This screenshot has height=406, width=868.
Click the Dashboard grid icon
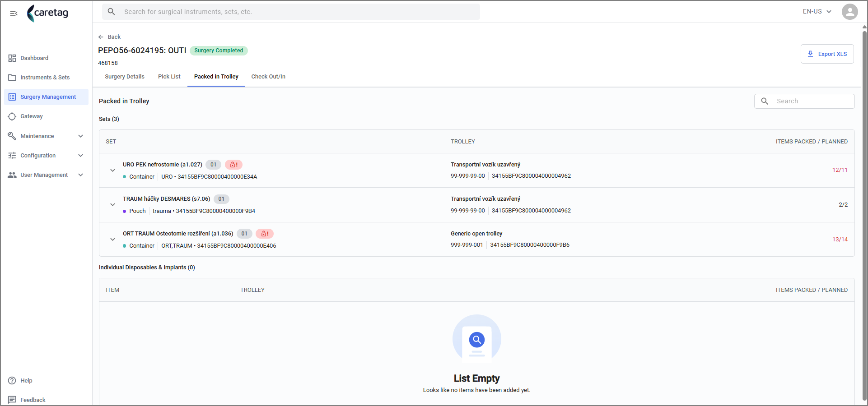coord(12,58)
